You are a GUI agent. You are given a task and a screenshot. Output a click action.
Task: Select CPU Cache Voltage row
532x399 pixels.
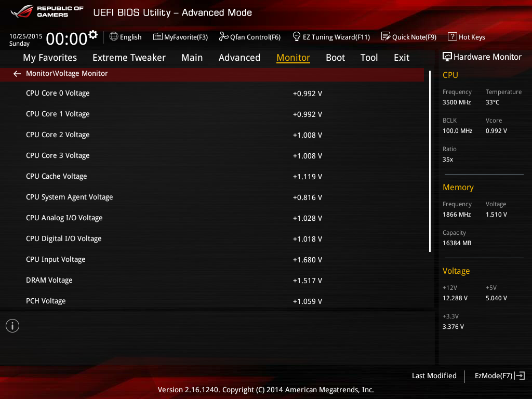tap(212, 177)
